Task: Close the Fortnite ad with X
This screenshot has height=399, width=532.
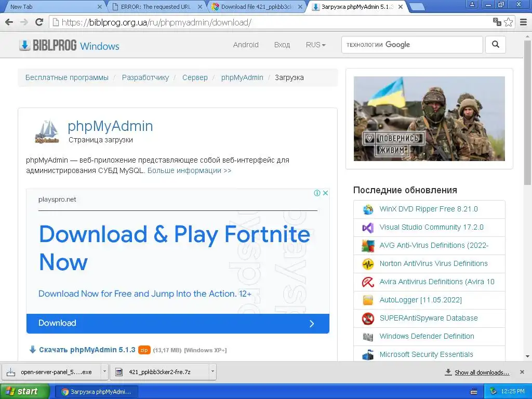Action: [325, 193]
